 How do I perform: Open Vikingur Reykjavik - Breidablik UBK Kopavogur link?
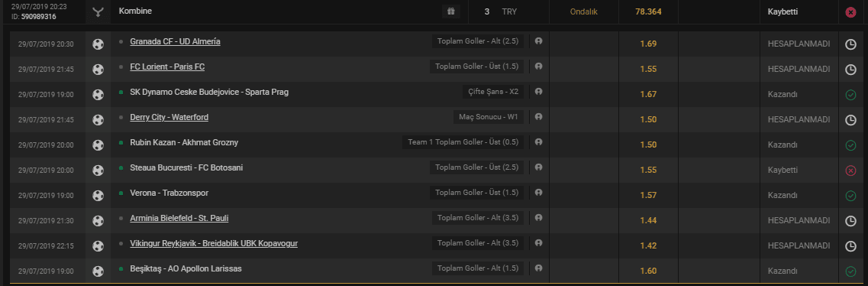pyautogui.click(x=214, y=244)
